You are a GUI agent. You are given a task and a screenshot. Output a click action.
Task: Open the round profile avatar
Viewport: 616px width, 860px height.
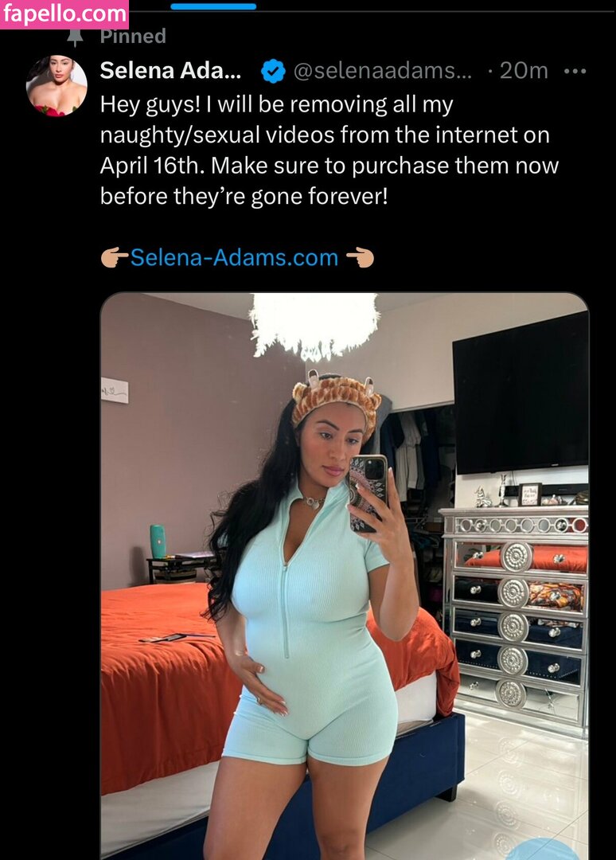(x=57, y=86)
